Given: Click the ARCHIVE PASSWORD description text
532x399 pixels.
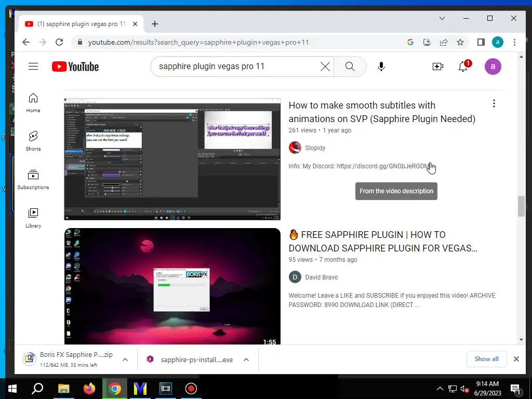Looking at the screenshot, I should (392, 300).
